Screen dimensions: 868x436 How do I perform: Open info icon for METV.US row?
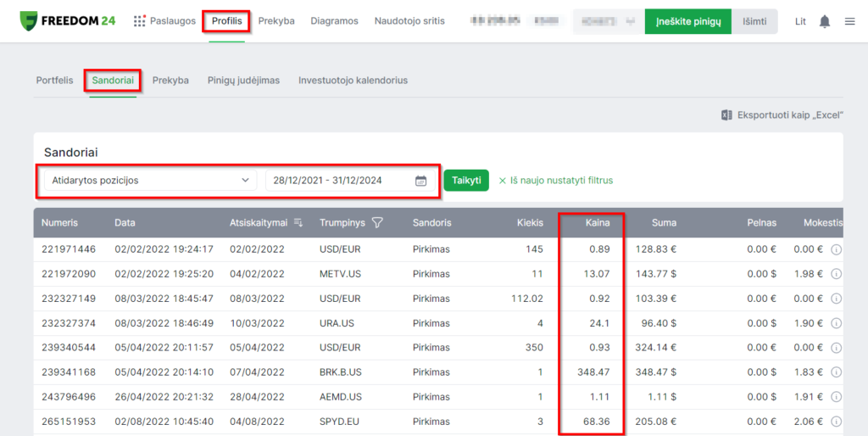click(x=836, y=274)
